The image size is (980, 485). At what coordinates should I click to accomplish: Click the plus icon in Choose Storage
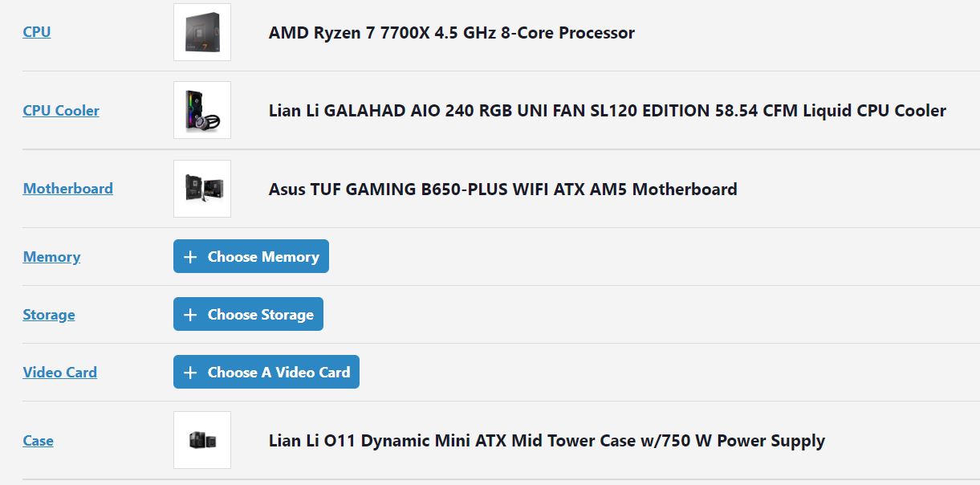(190, 315)
